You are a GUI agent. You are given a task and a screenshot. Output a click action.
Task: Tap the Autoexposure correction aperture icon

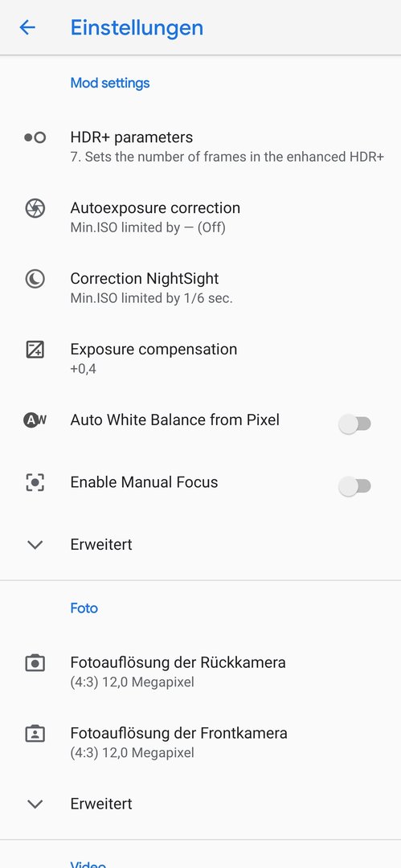35,208
